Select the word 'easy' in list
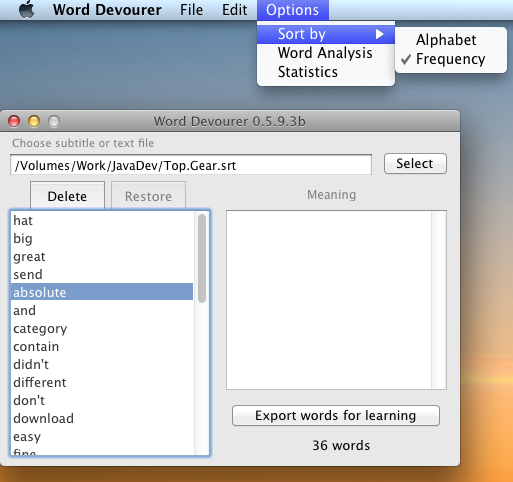 (102, 437)
